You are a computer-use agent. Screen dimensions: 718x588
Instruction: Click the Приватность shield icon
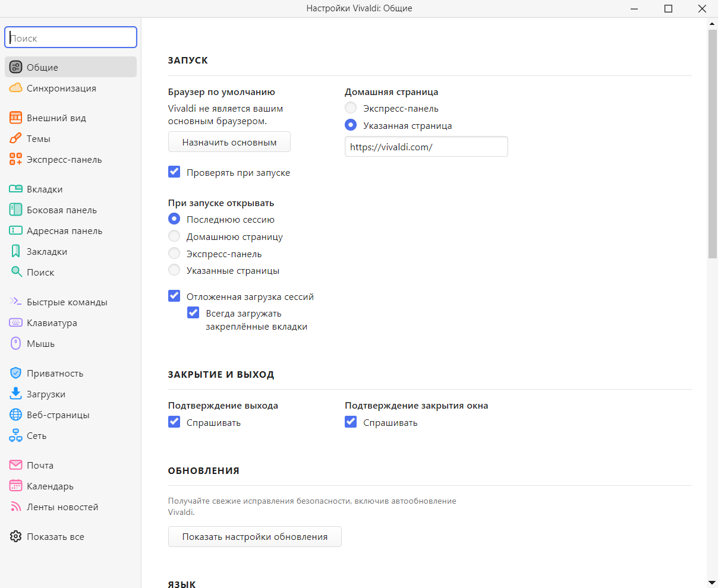click(16, 373)
